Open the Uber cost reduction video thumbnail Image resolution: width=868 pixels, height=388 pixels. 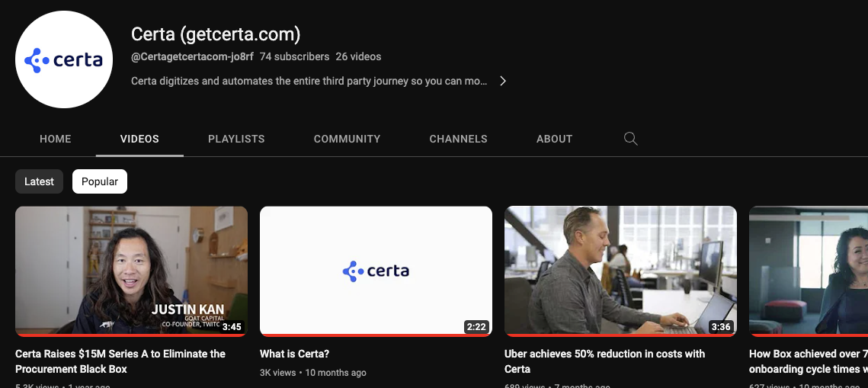click(620, 271)
